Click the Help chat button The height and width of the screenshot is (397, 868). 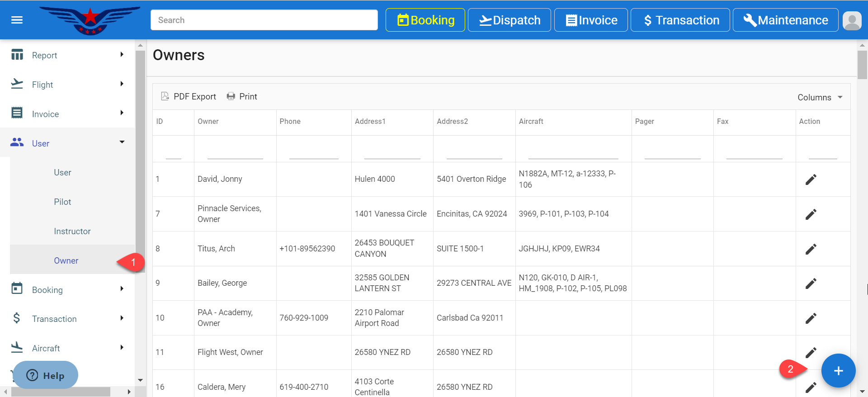[45, 375]
